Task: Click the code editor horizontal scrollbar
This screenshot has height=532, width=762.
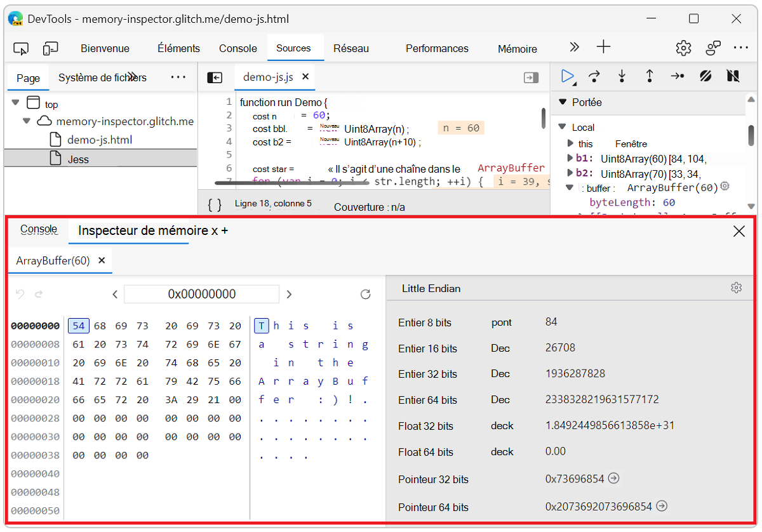Action: click(291, 182)
